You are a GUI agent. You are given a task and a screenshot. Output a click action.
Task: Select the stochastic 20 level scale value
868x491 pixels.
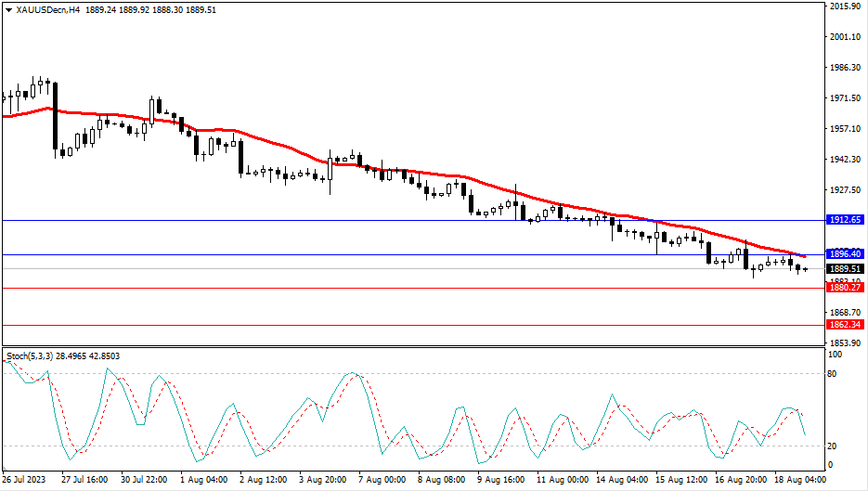click(833, 446)
